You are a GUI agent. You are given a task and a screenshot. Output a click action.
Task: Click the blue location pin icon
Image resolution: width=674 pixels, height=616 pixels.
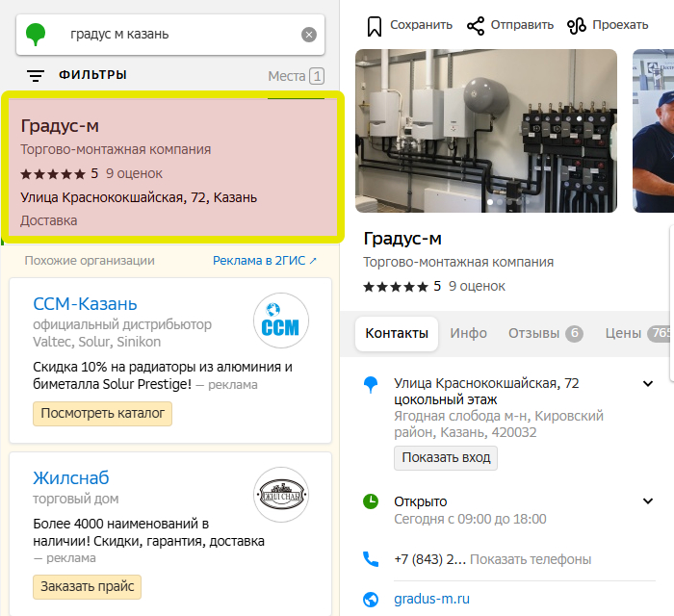coord(371,384)
